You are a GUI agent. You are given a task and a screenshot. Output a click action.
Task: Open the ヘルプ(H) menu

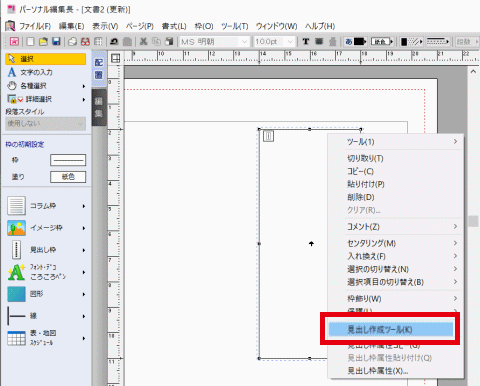click(320, 26)
